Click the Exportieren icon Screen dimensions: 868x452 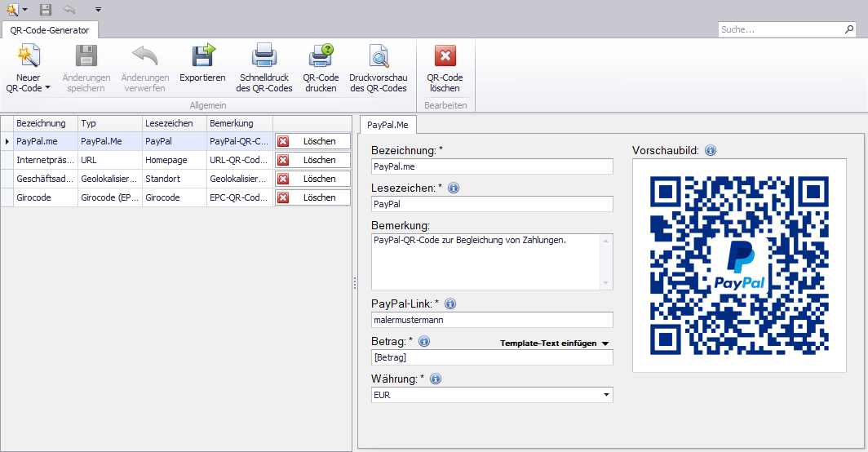(x=202, y=56)
